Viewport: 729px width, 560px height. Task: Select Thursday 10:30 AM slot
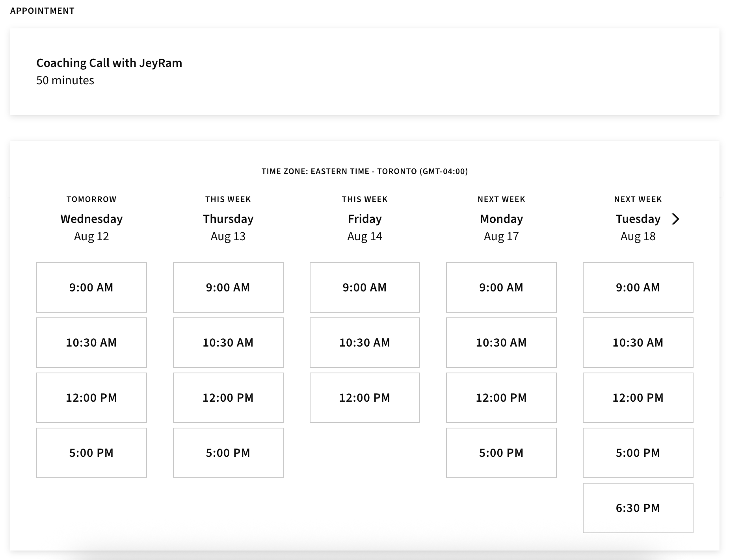pyautogui.click(x=228, y=343)
